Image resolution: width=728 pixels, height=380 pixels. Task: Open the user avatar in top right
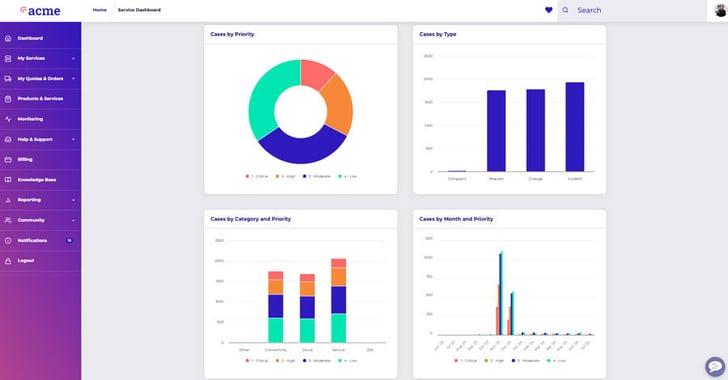tap(720, 10)
